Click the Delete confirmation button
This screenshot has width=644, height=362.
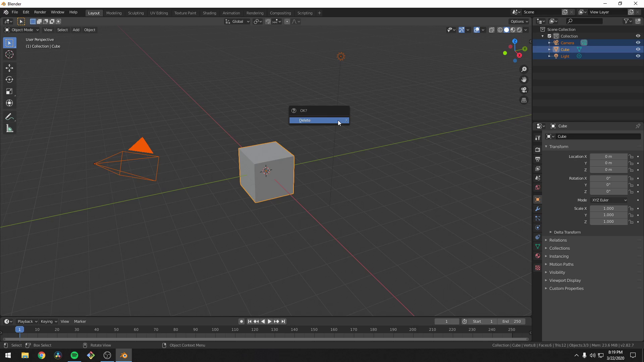(x=318, y=120)
